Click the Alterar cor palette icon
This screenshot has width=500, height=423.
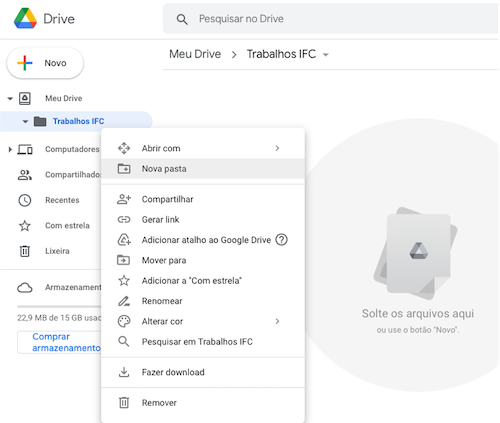coord(124,321)
